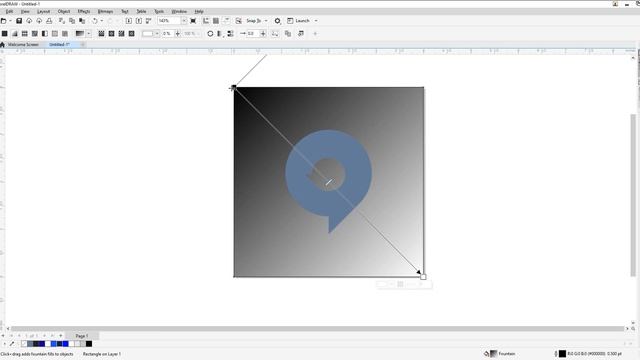Click the Import icon
The height and width of the screenshot is (360, 640).
click(x=129, y=20)
